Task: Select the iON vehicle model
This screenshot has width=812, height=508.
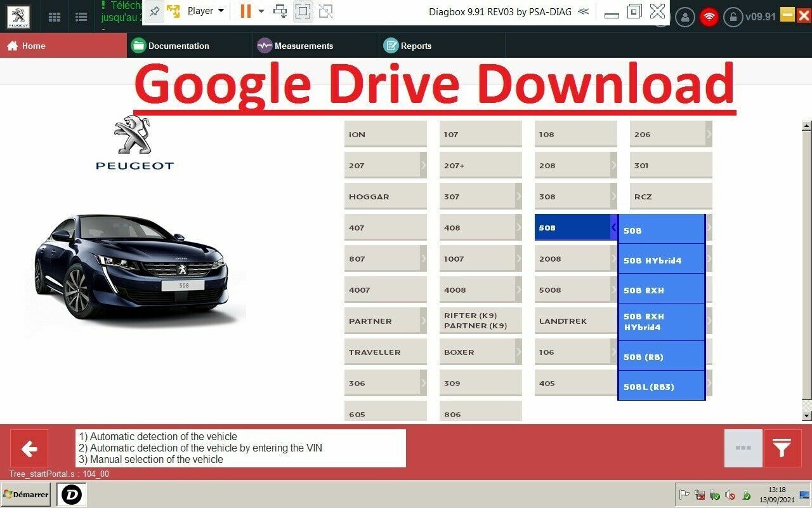Action: point(386,134)
